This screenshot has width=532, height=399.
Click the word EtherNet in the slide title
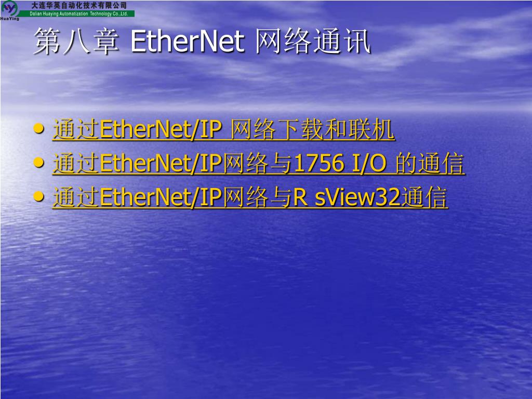(188, 42)
